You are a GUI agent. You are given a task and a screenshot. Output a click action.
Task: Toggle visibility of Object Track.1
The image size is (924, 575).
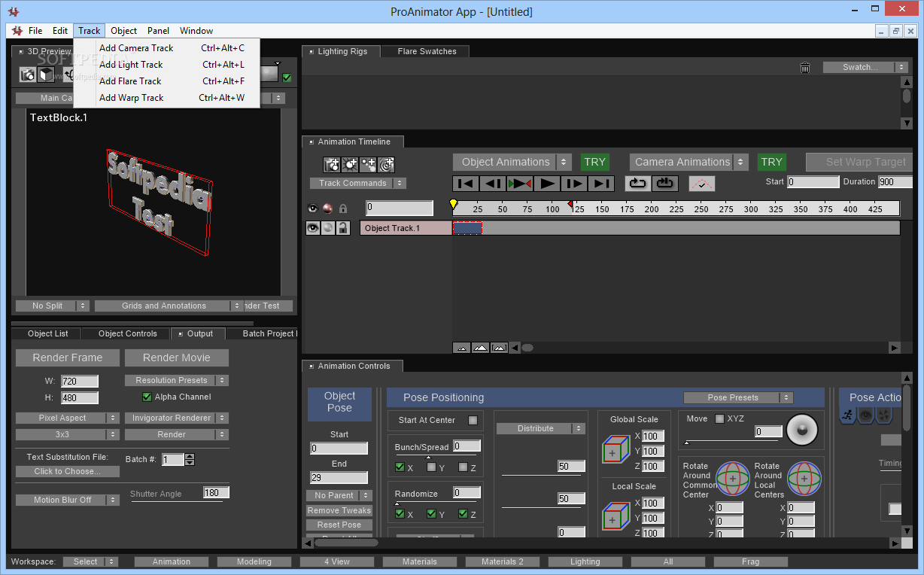(313, 228)
